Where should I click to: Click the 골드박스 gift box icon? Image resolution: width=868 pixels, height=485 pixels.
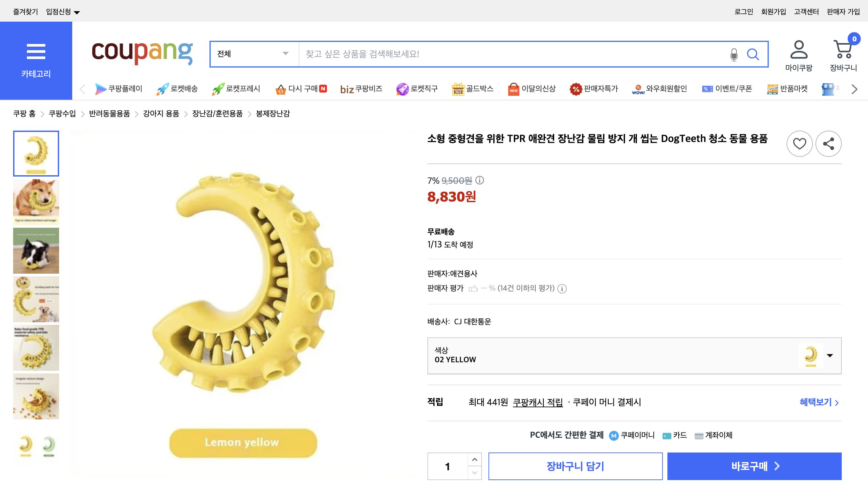[x=458, y=89]
